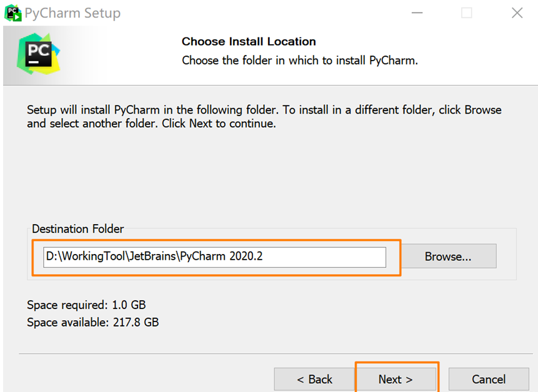Click the disabled maximize window button
The width and height of the screenshot is (538, 392).
[x=467, y=12]
